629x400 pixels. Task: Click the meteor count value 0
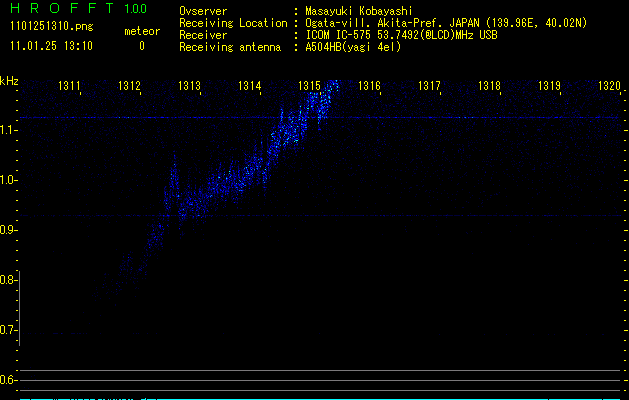pyautogui.click(x=142, y=46)
